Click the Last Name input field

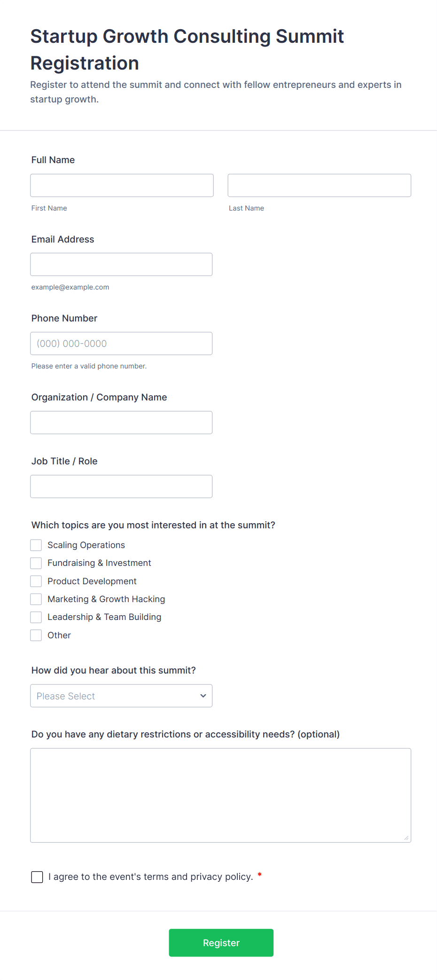[319, 186]
